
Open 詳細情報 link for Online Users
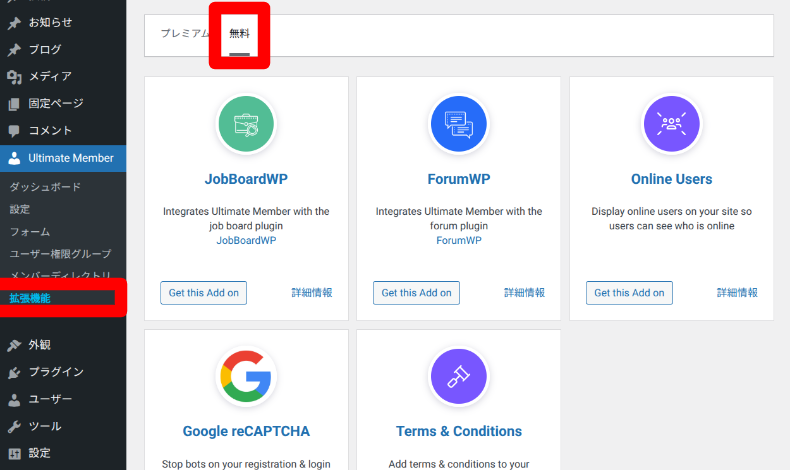click(737, 293)
